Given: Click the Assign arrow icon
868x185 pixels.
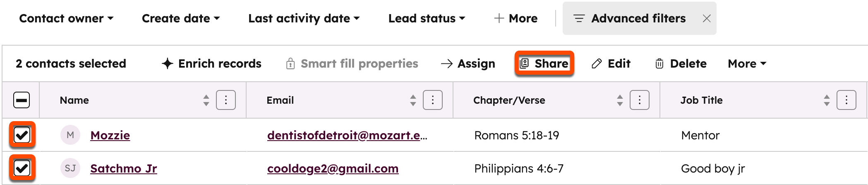Looking at the screenshot, I should (446, 63).
